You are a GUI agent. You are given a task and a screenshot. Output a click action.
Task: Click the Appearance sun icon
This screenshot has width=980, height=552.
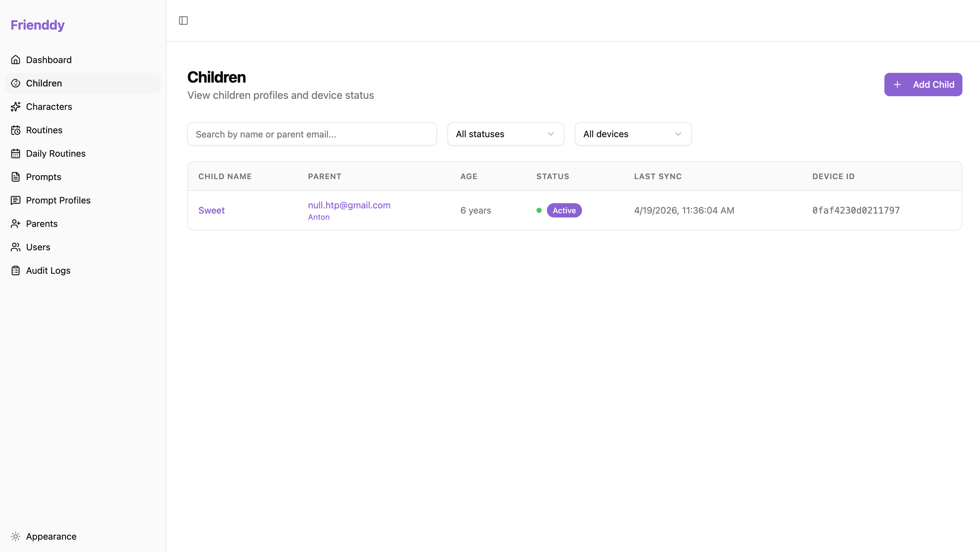tap(16, 536)
